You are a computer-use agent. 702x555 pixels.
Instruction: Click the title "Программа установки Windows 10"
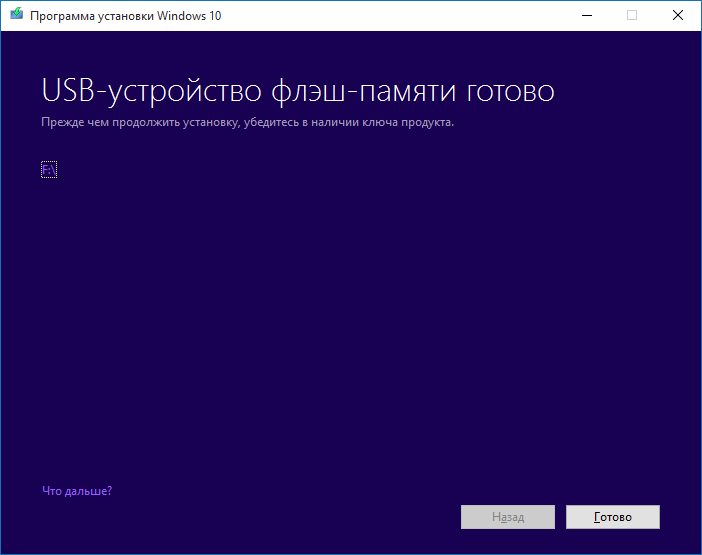[x=126, y=16]
